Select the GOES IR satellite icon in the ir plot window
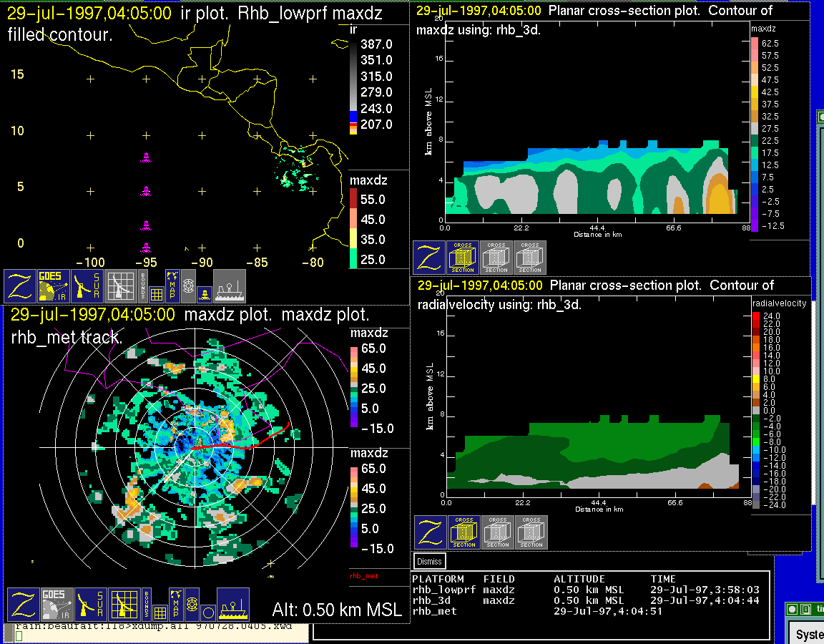Screen dimensions: 824x644 click(54, 286)
